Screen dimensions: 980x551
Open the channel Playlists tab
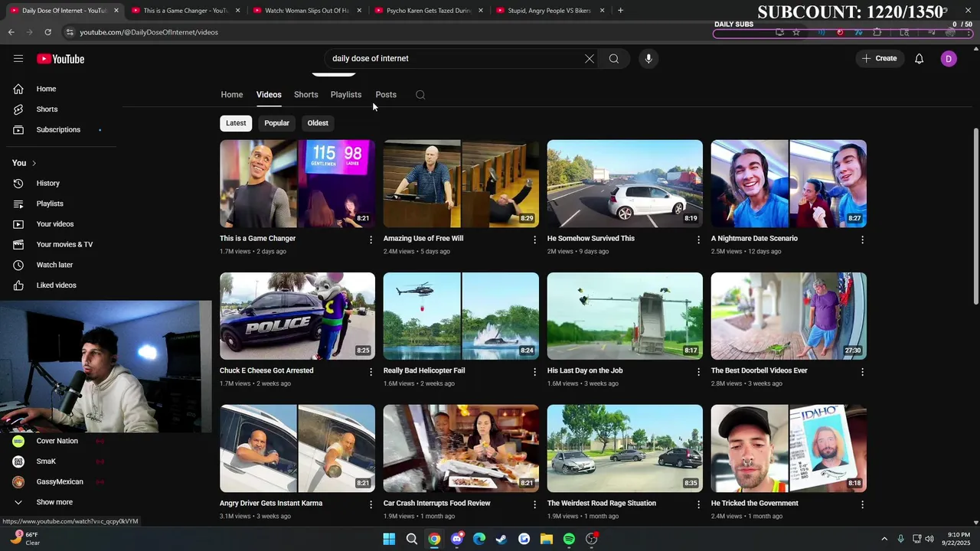click(x=346, y=95)
